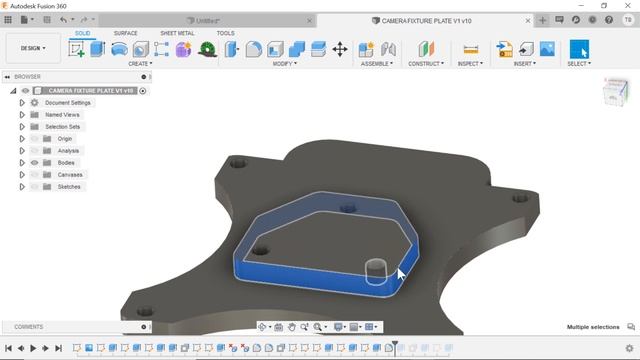Viewport: 640px width, 360px height.
Task: Toggle Canvases folder visibility eye
Action: [35, 175]
